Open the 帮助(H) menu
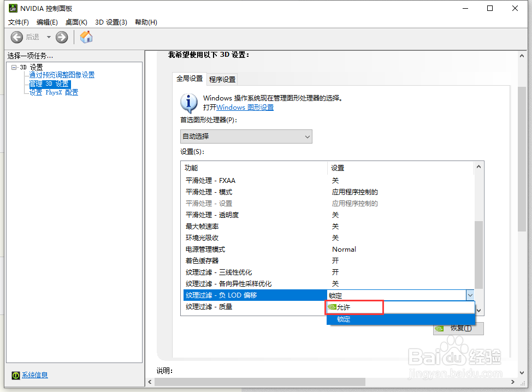The height and width of the screenshot is (392, 532). click(146, 22)
